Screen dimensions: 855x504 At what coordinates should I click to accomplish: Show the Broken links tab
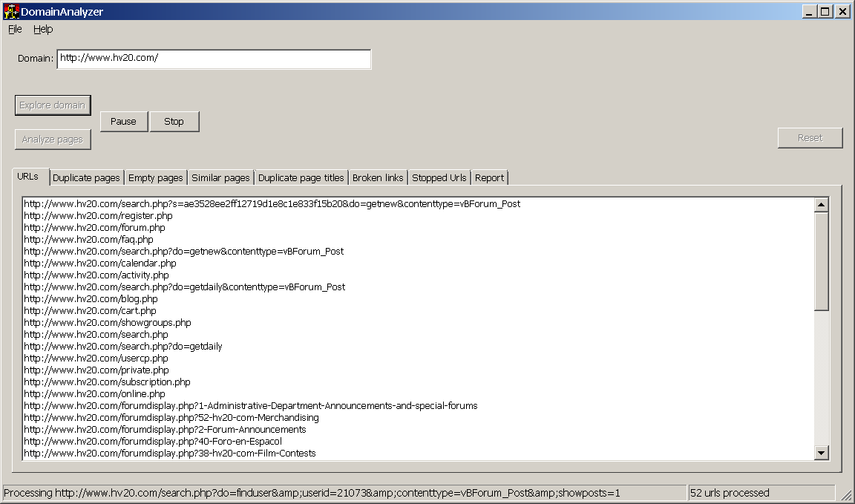point(378,178)
